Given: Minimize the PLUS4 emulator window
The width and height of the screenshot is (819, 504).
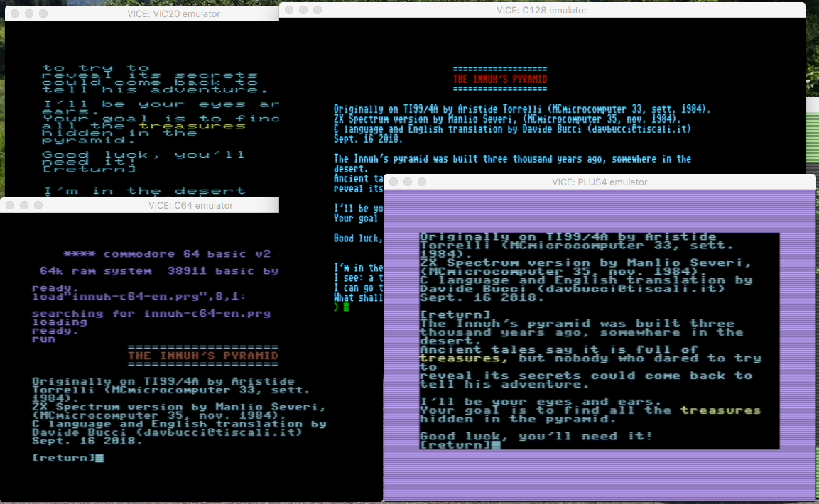Looking at the screenshot, I should [408, 182].
